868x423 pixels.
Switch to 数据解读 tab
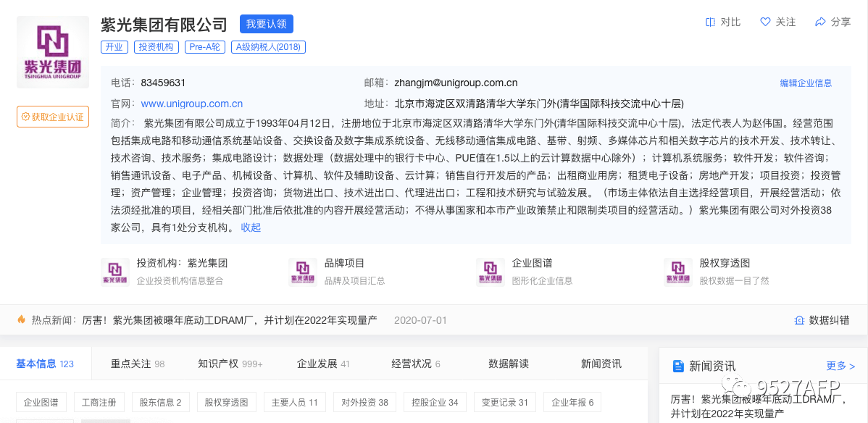pos(509,364)
